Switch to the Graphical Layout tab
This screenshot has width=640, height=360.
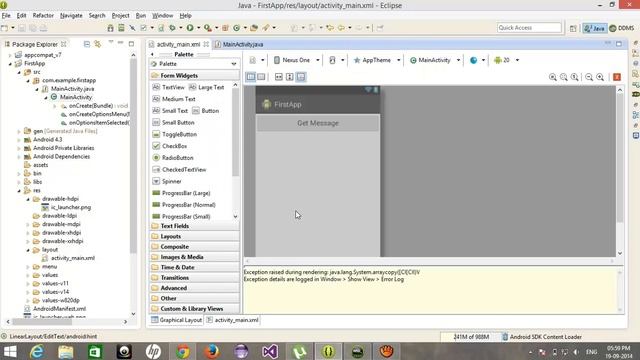click(177, 320)
